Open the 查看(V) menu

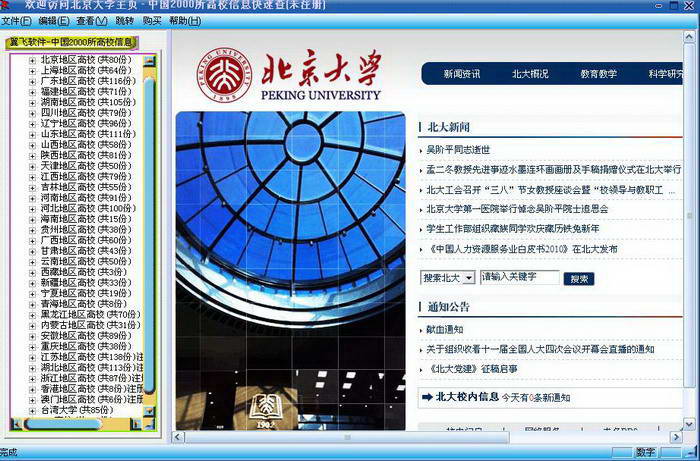click(x=92, y=21)
